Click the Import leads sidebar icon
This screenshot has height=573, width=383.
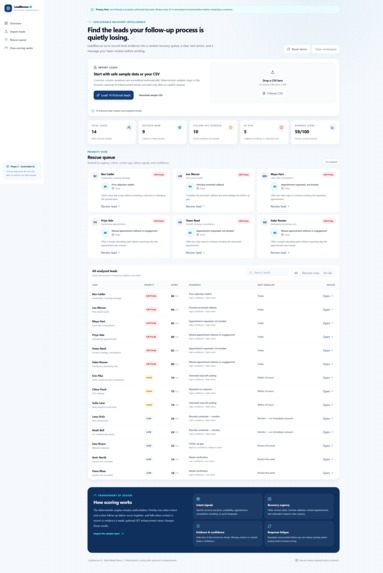click(6, 31)
